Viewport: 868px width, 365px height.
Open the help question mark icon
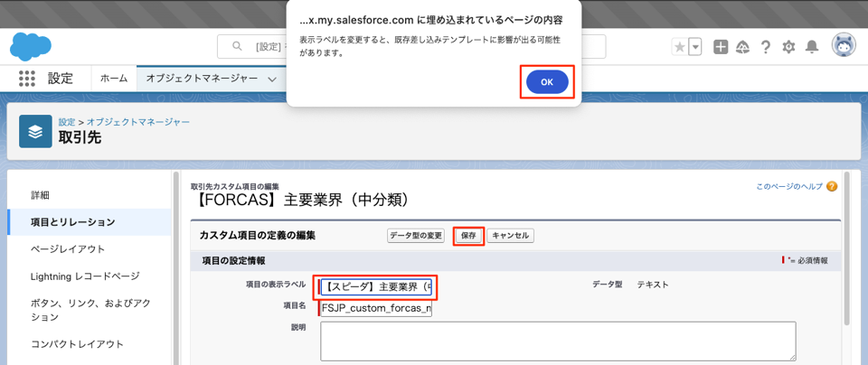tap(766, 47)
